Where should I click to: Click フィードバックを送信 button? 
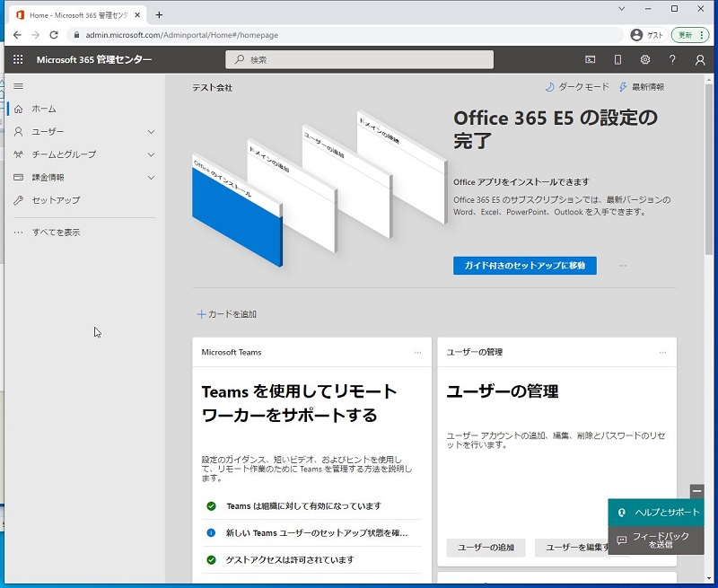656,540
